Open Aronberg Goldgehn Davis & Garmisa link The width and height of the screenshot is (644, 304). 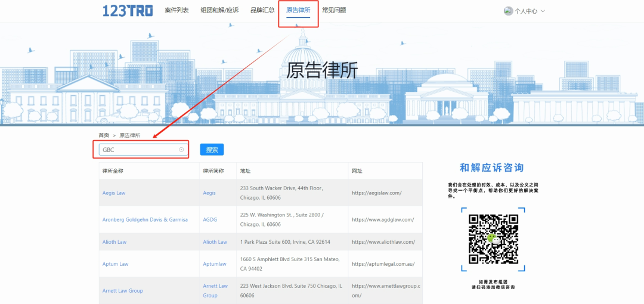click(145, 219)
